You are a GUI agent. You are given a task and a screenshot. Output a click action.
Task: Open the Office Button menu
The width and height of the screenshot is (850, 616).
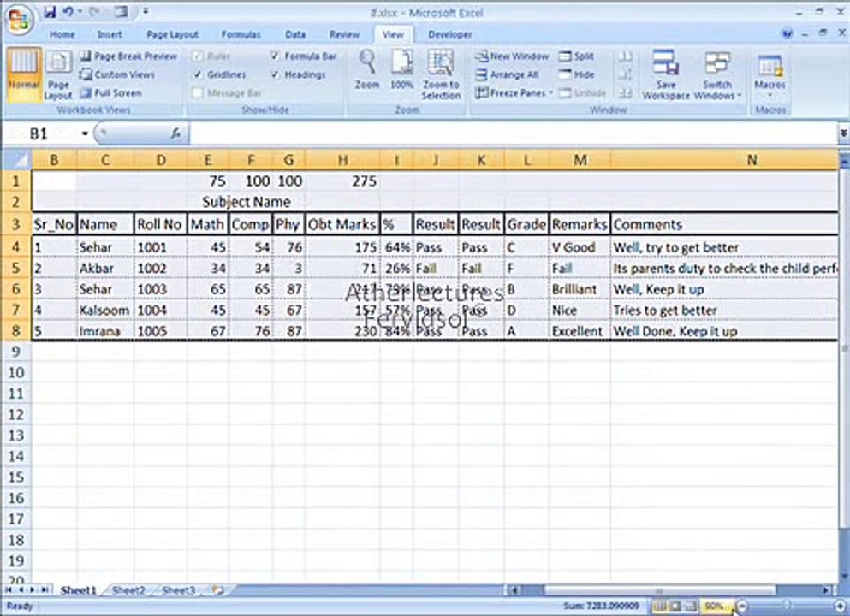pos(19,21)
